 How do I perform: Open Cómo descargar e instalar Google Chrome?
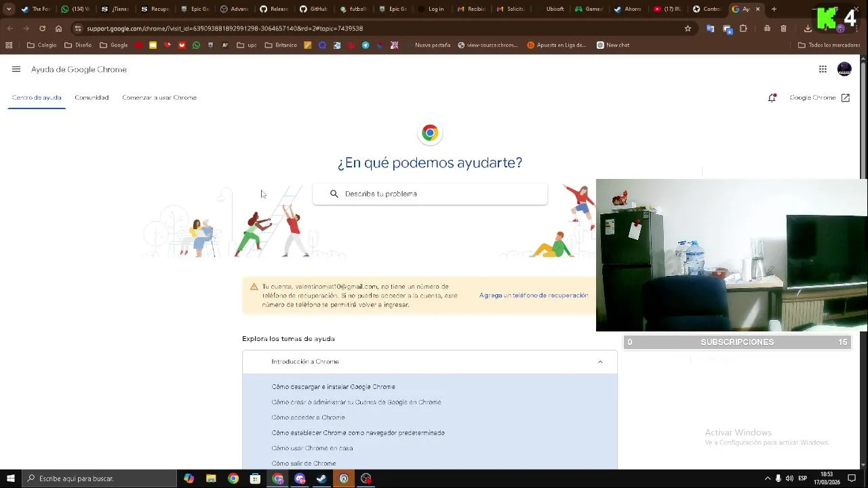click(333, 387)
